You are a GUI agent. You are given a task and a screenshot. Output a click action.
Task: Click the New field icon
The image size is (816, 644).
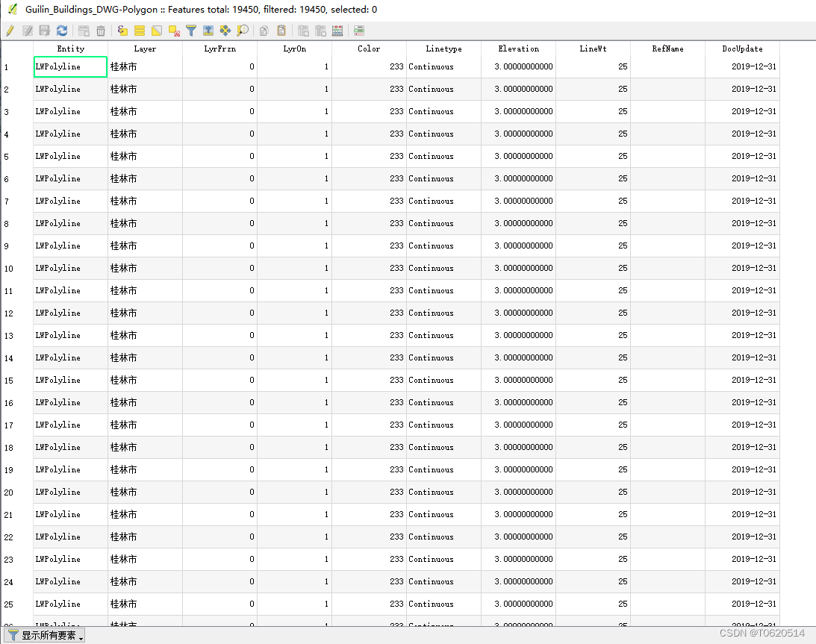pos(303,31)
